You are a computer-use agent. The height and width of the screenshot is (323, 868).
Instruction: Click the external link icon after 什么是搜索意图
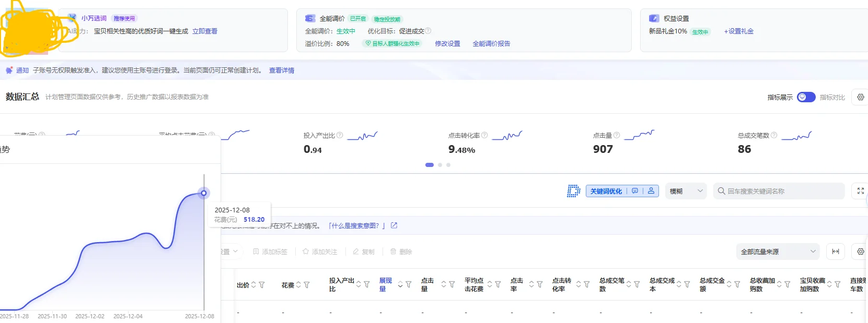point(394,225)
